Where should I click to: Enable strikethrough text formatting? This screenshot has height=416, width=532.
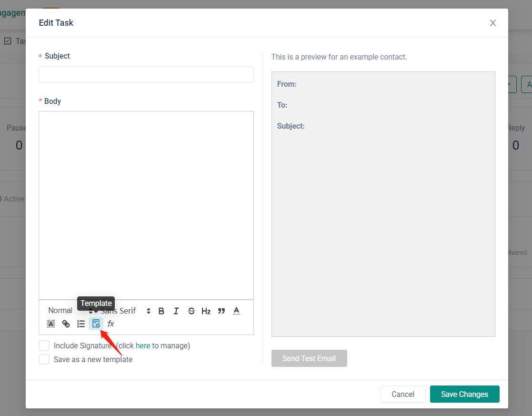[191, 311]
